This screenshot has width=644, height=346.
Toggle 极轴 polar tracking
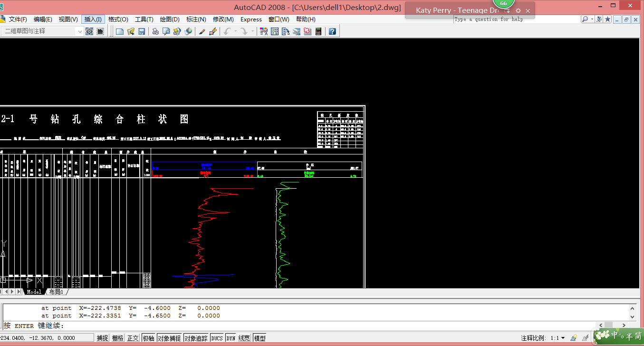tap(148, 338)
